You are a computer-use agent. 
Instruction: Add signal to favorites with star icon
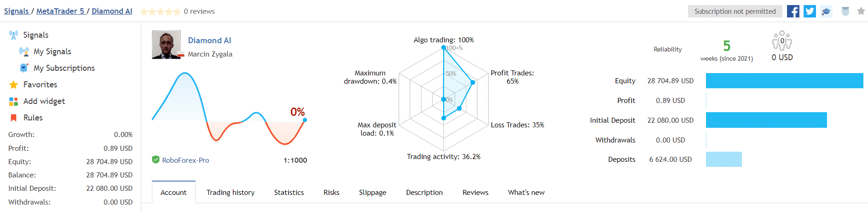point(861,11)
